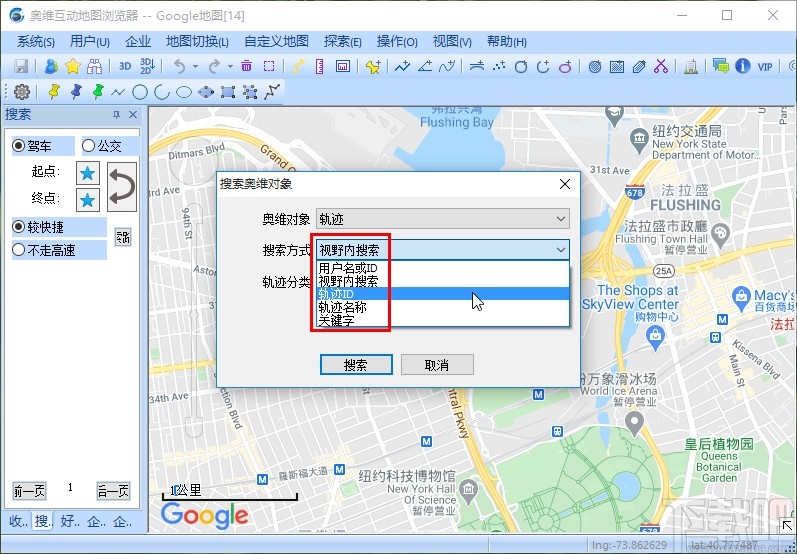Image resolution: width=797 pixels, height=554 pixels.
Task: Open the 地图切换(L) menu
Action: pyautogui.click(x=197, y=42)
